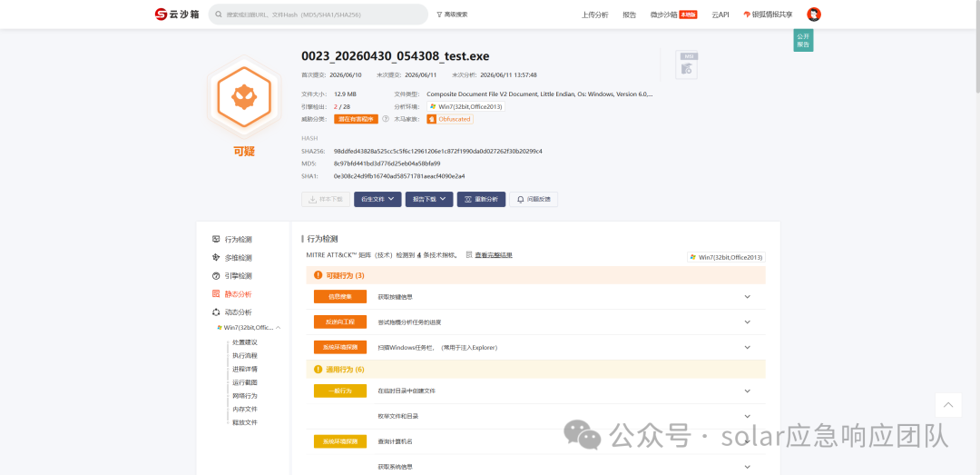Open 释放文件 in sidebar tree
The height and width of the screenshot is (475, 980).
point(245,421)
